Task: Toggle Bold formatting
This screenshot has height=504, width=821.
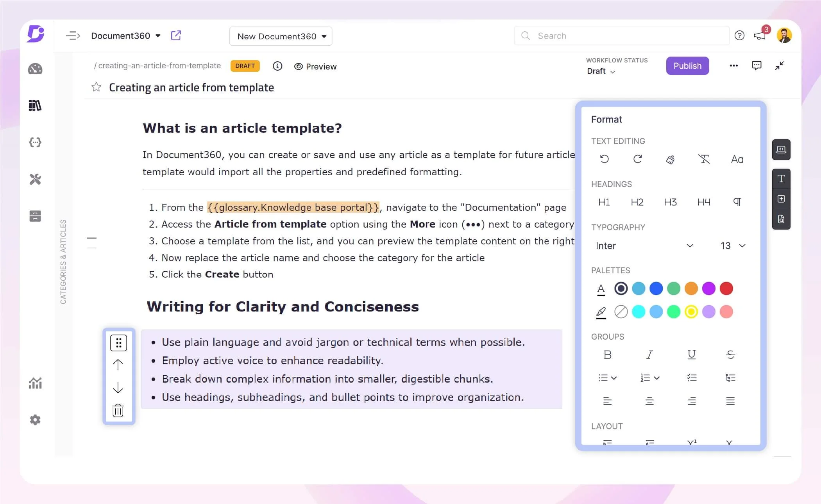Action: click(607, 354)
